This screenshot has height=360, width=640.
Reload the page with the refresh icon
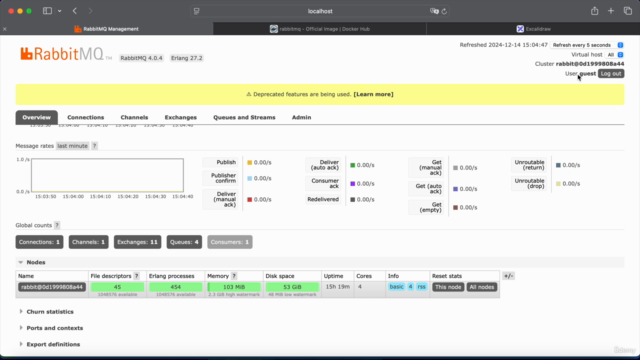click(444, 11)
